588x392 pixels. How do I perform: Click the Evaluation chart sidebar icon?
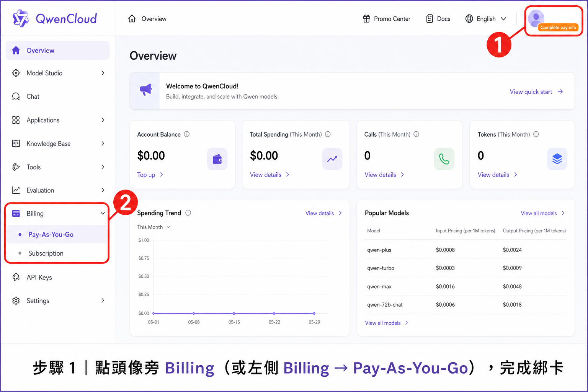16,190
